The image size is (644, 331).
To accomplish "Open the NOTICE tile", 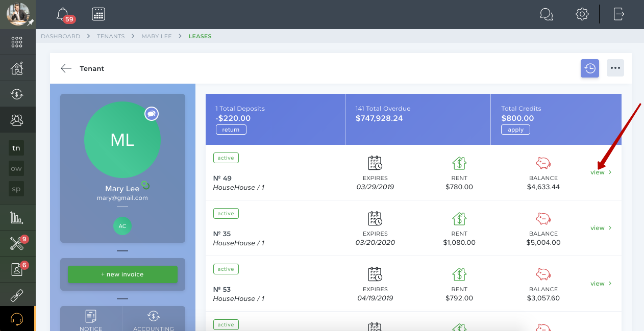I will (x=91, y=320).
